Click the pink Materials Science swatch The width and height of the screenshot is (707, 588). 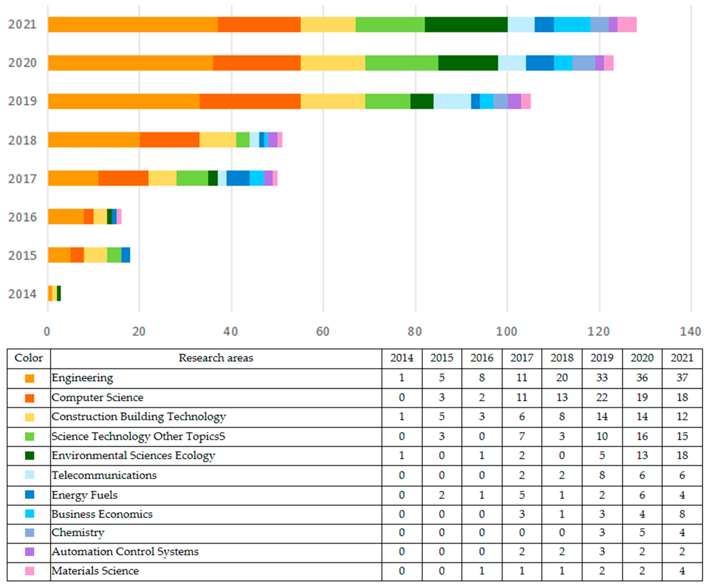click(30, 571)
